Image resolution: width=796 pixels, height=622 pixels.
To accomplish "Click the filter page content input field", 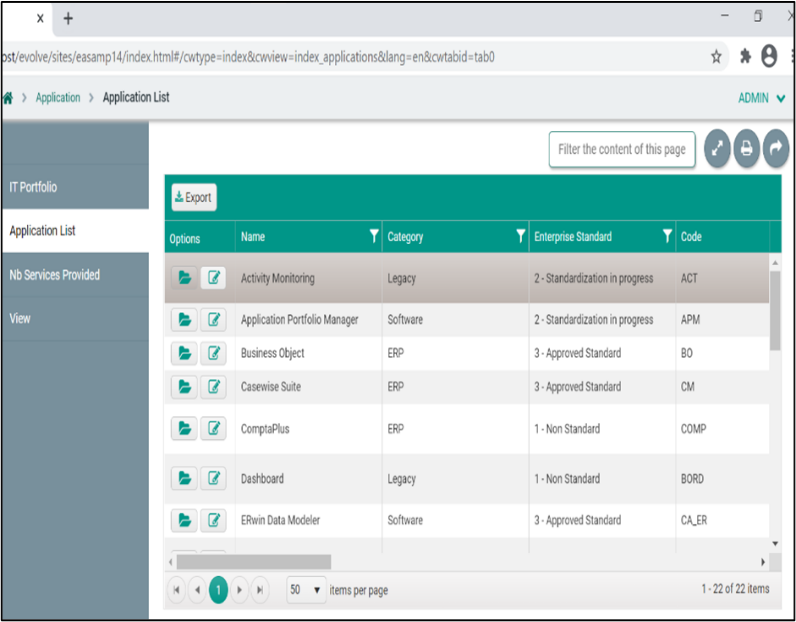I will (x=621, y=149).
